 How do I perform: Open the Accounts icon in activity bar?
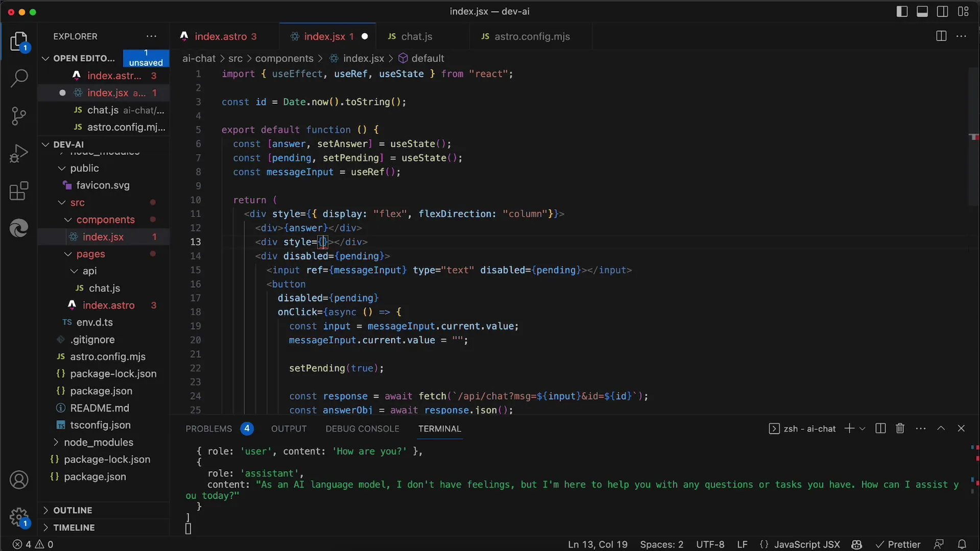click(19, 480)
